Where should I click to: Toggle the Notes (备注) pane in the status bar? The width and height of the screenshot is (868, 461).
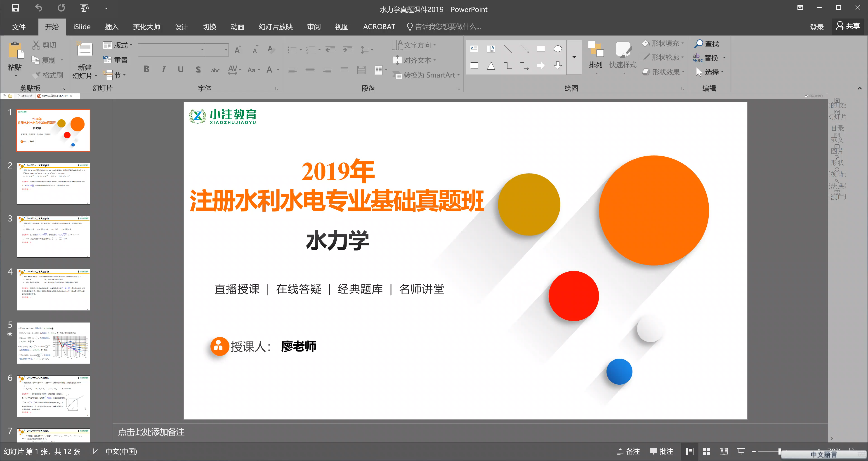(x=628, y=452)
